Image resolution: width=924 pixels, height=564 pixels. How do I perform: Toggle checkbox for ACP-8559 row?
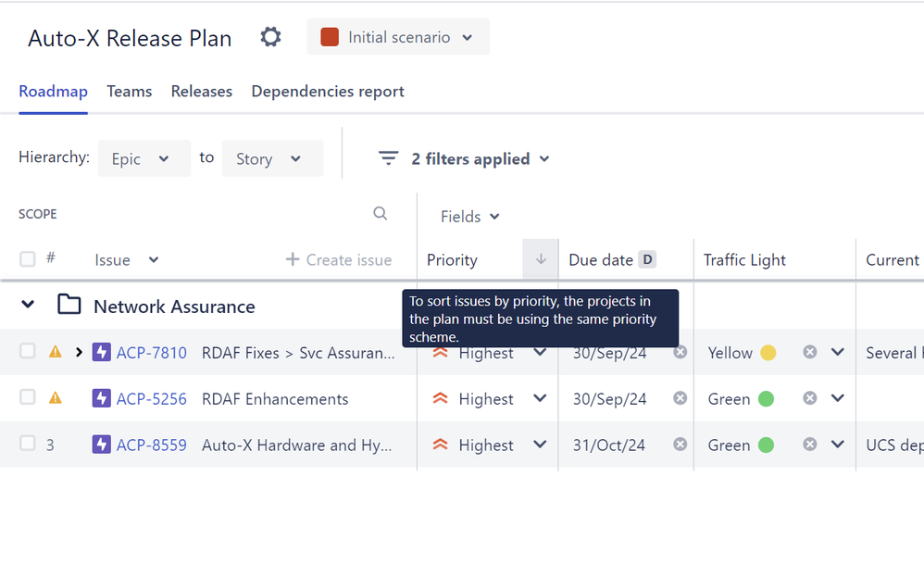coord(27,443)
